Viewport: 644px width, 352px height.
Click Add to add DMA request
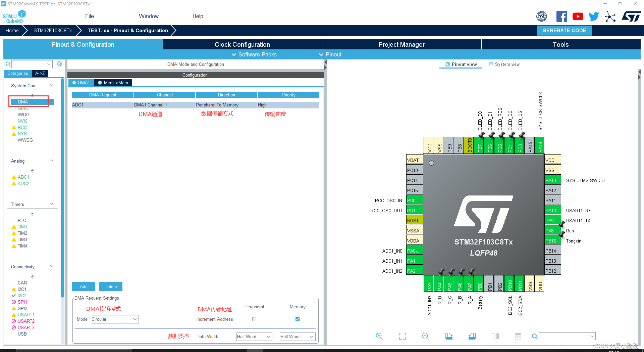pos(84,287)
